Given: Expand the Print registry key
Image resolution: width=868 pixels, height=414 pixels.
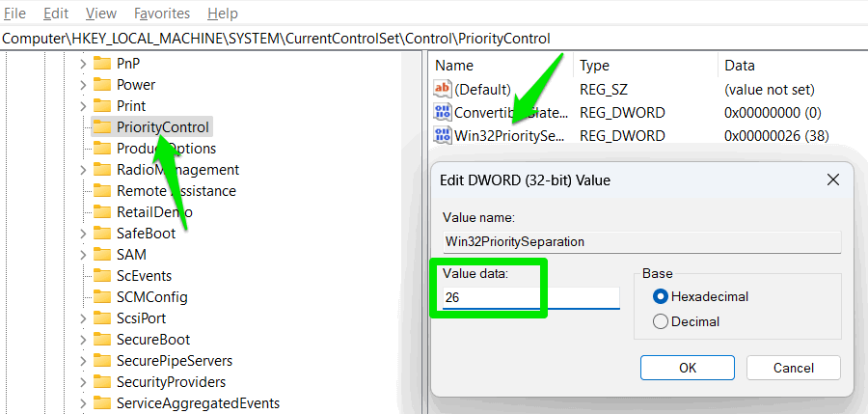Looking at the screenshot, I should coord(83,105).
